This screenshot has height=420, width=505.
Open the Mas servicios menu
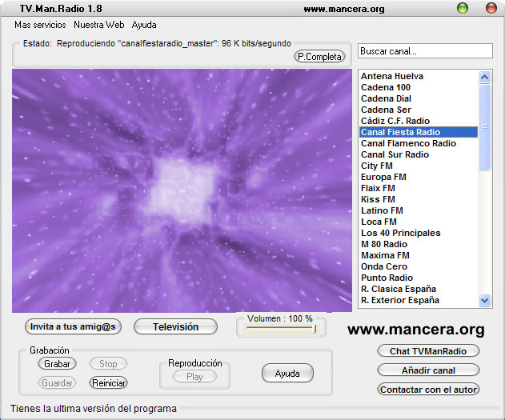click(40, 25)
